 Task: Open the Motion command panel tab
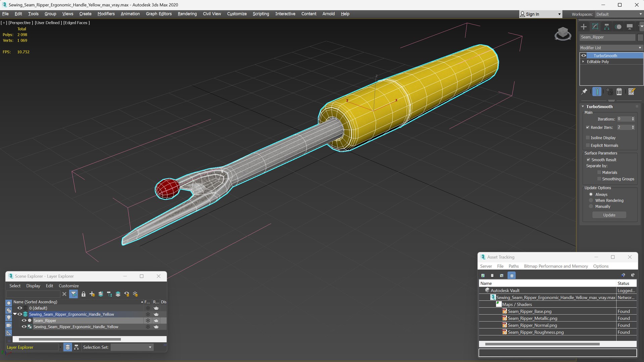coord(618,26)
